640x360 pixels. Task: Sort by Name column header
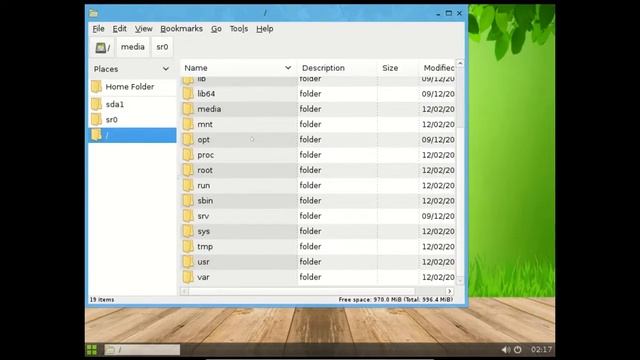(238, 68)
